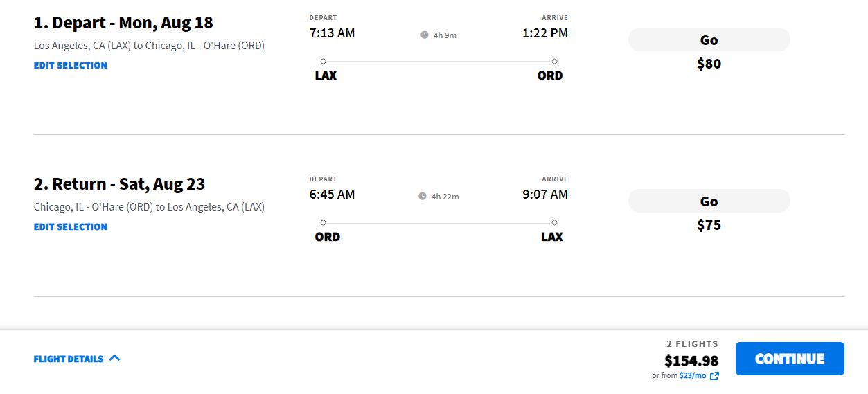Click the LAX to ORD route line
Viewport: 868px width, 394px height.
[439, 61]
